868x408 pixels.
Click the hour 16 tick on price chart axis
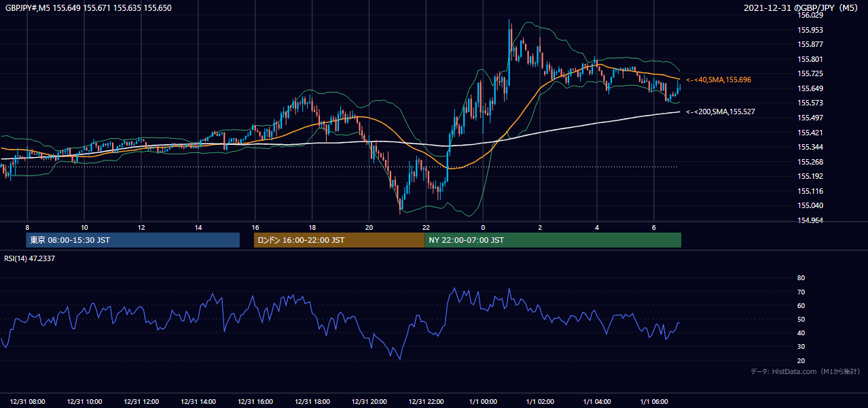(x=255, y=227)
